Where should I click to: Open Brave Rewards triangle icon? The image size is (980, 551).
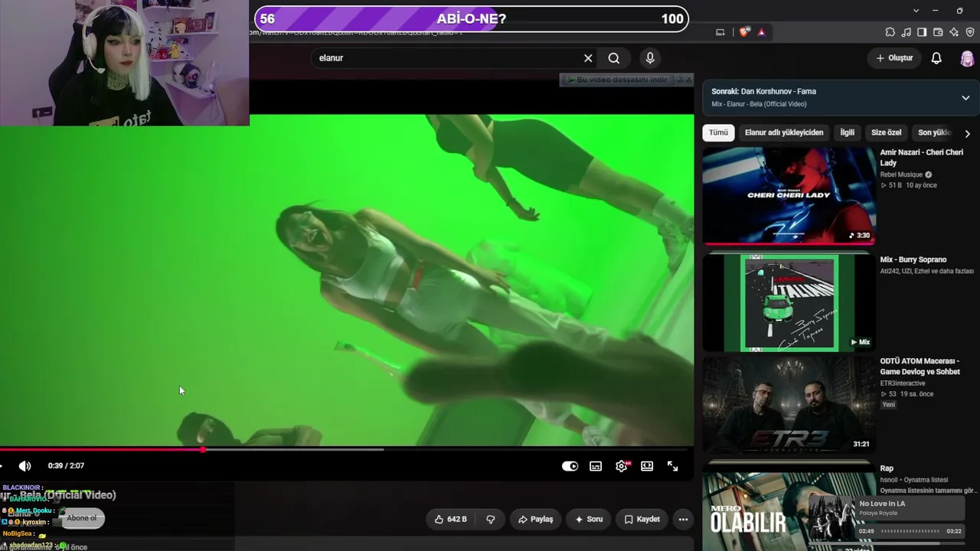click(x=761, y=32)
